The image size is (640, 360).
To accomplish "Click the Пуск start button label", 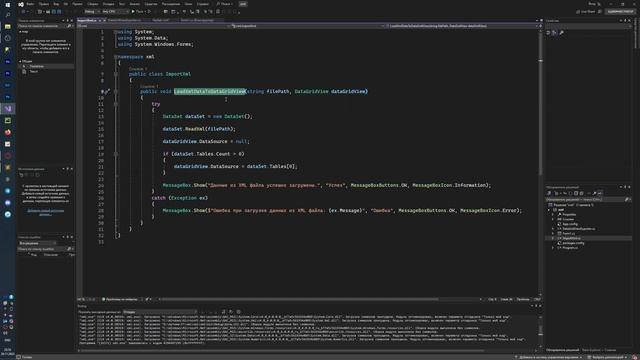I will [140, 11].
